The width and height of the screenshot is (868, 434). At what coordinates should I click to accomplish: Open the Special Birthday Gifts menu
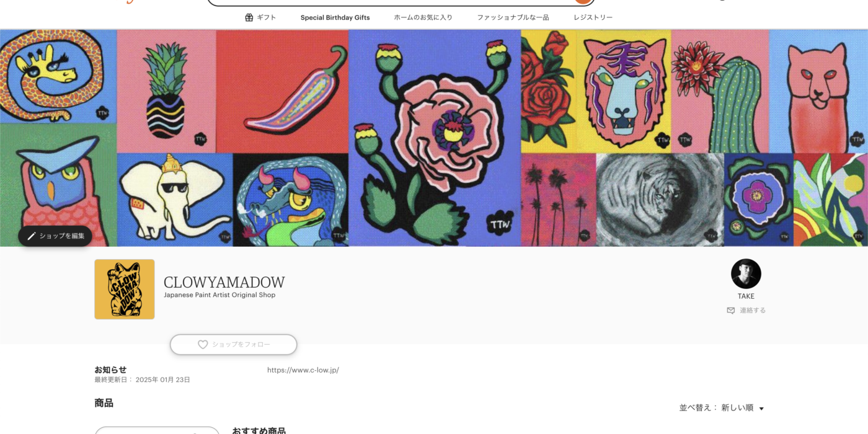(335, 17)
